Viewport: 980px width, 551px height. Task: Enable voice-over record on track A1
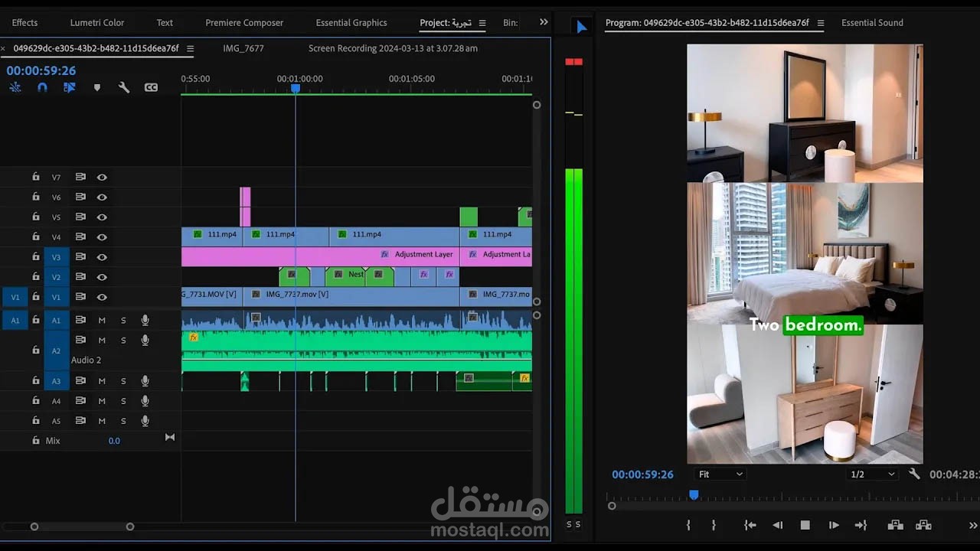[145, 320]
